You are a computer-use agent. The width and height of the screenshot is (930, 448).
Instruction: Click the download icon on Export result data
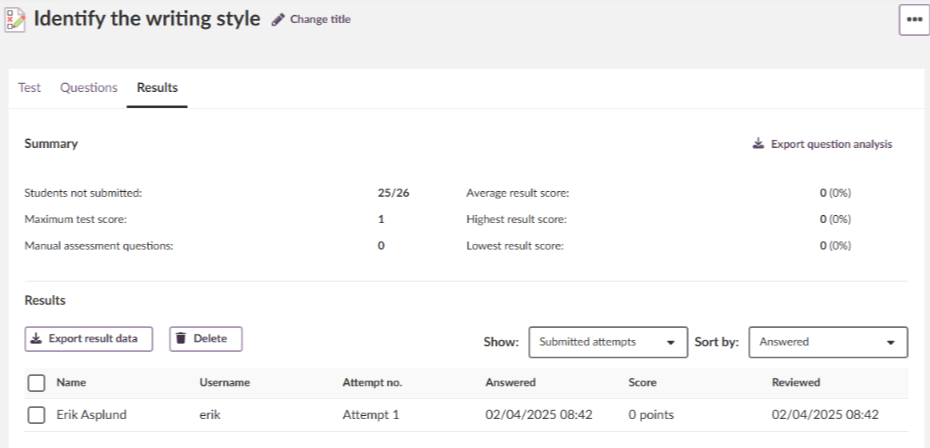click(x=37, y=339)
